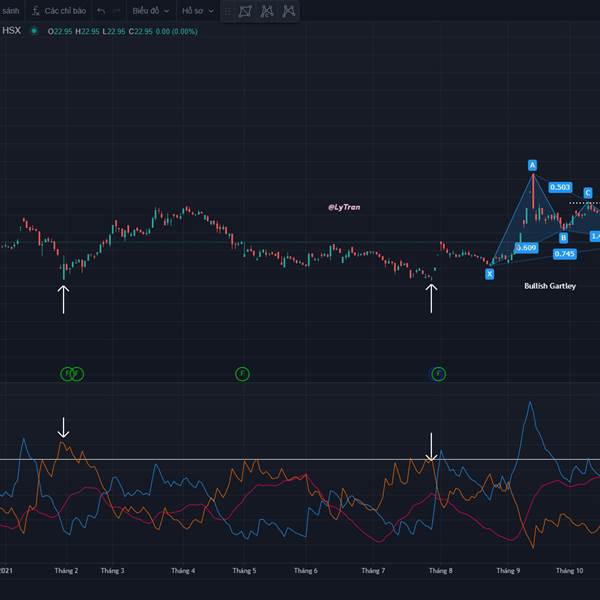Toggle the green market status dot beside HSX

(x=33, y=31)
